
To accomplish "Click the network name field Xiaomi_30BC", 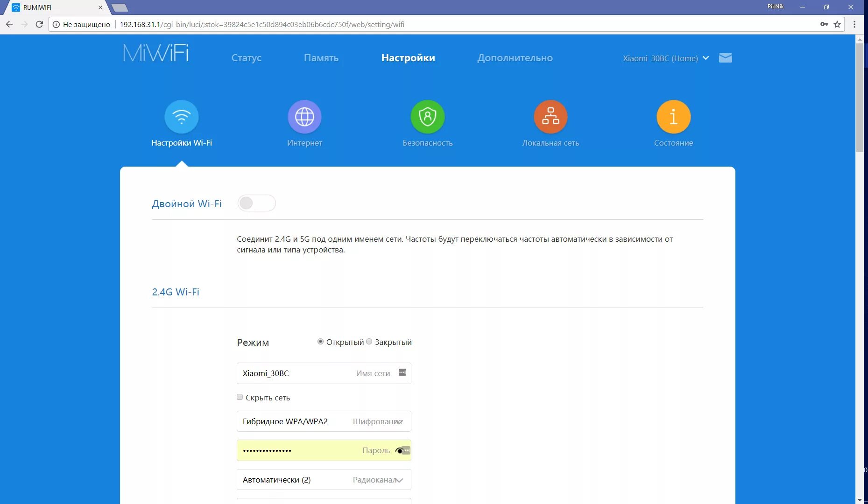I will pos(324,373).
